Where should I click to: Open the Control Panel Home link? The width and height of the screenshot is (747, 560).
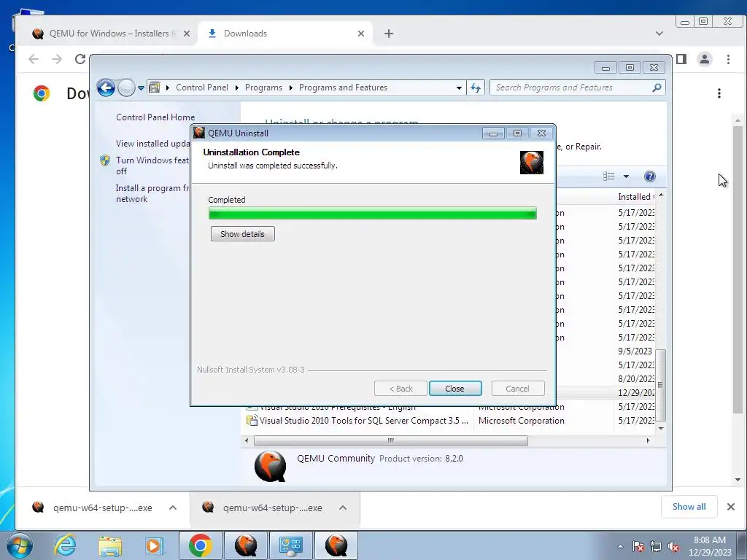click(x=155, y=117)
